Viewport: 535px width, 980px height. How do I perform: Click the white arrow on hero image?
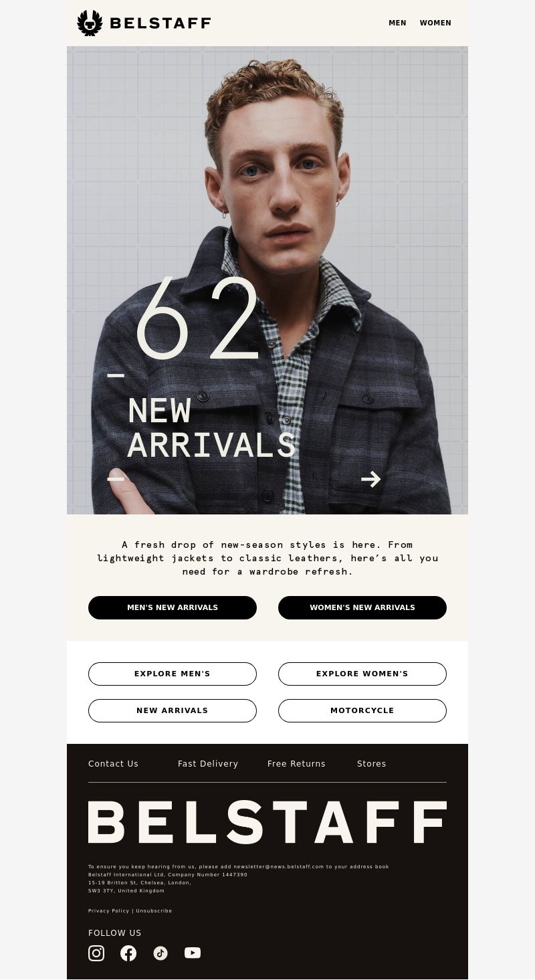coord(371,479)
